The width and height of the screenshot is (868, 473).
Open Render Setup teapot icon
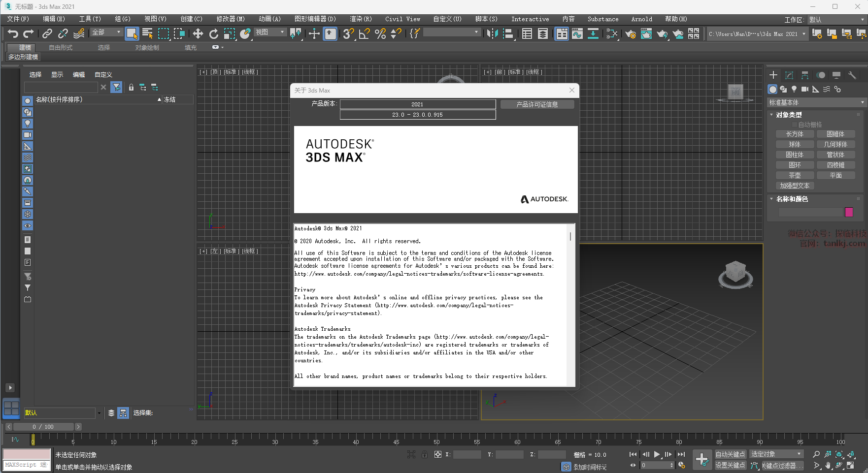coord(630,33)
